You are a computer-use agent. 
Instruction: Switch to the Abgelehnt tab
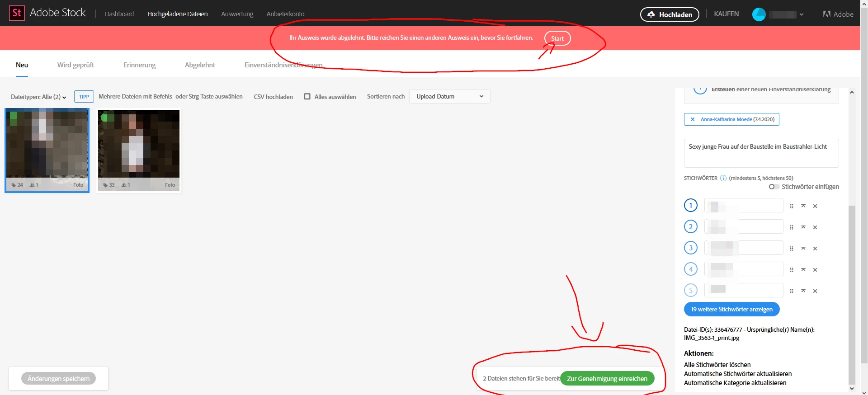pyautogui.click(x=200, y=65)
